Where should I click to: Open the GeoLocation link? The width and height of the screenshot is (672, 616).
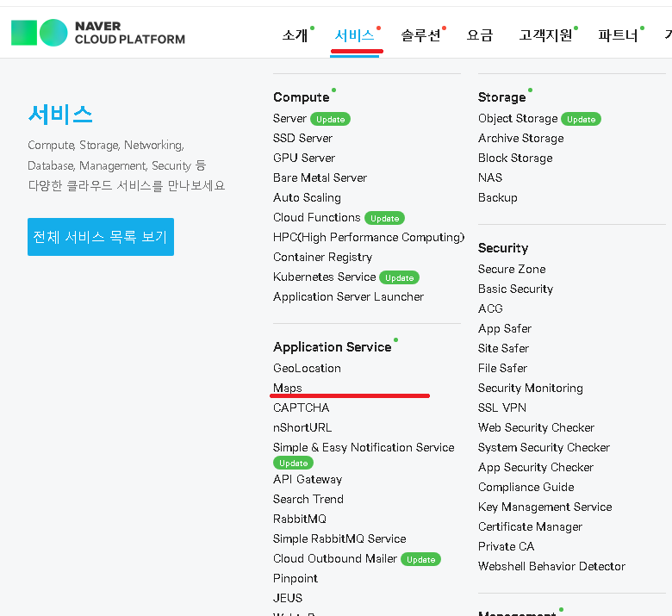[x=307, y=368]
